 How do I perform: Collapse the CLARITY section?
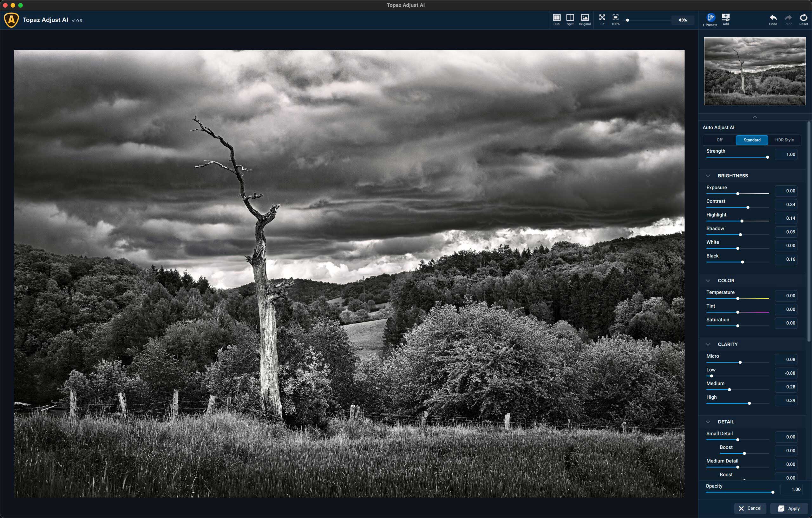pyautogui.click(x=708, y=344)
